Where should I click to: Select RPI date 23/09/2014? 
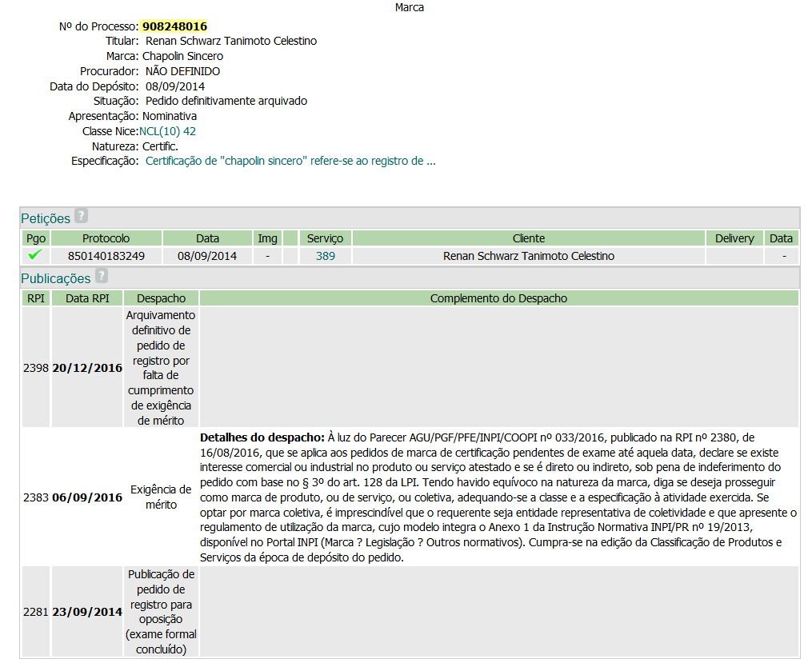pos(87,612)
